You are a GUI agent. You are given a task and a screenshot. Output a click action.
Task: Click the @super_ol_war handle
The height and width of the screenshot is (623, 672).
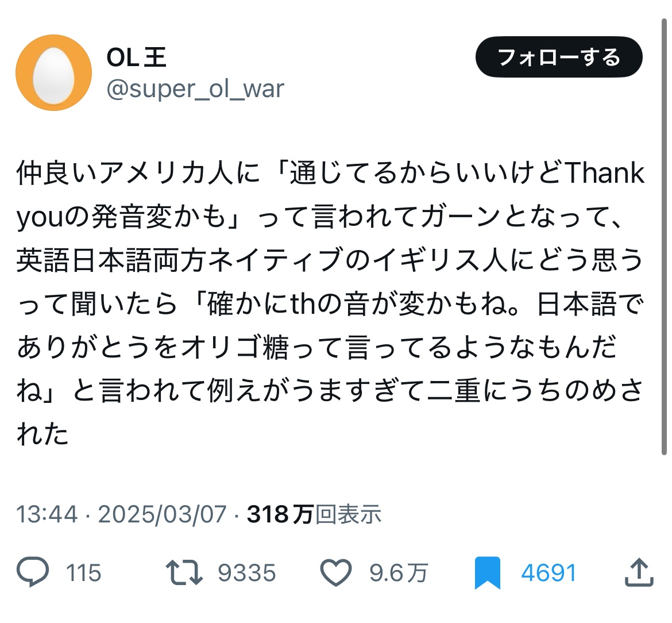point(195,89)
